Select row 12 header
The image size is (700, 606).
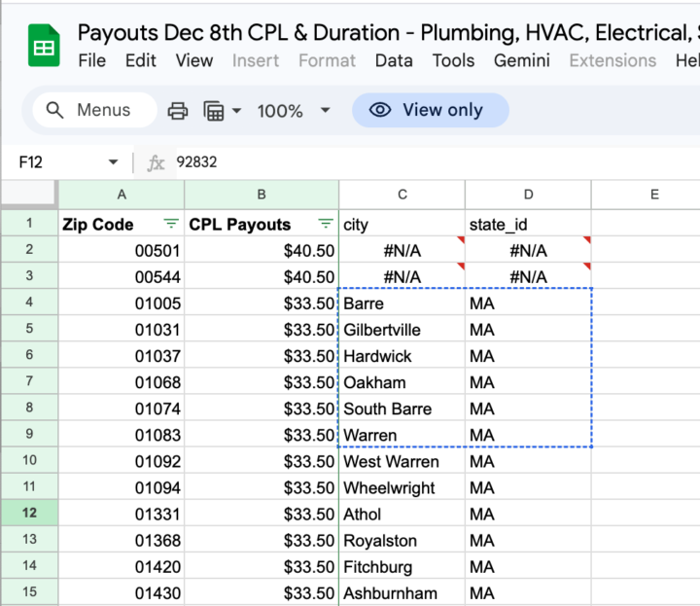point(29,514)
